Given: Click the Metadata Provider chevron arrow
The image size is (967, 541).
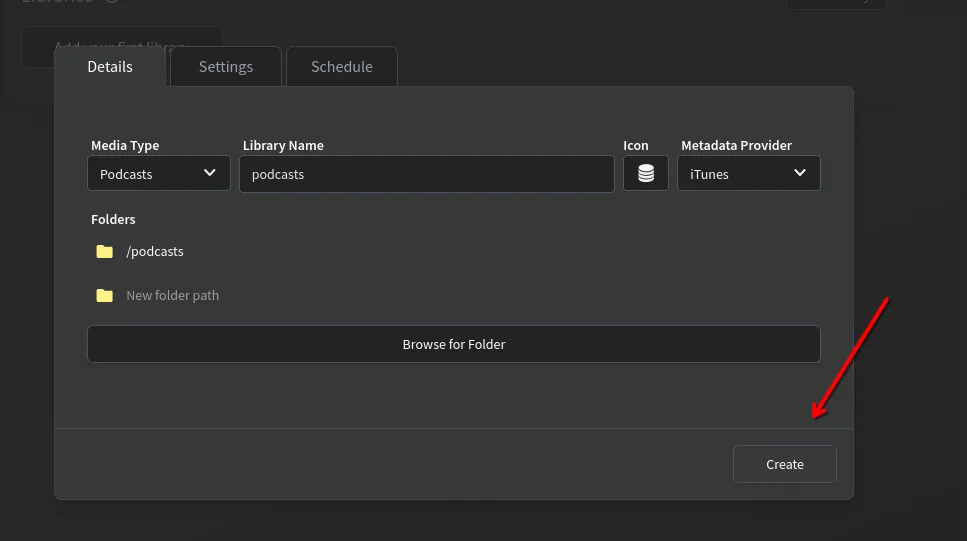Looking at the screenshot, I should (800, 173).
